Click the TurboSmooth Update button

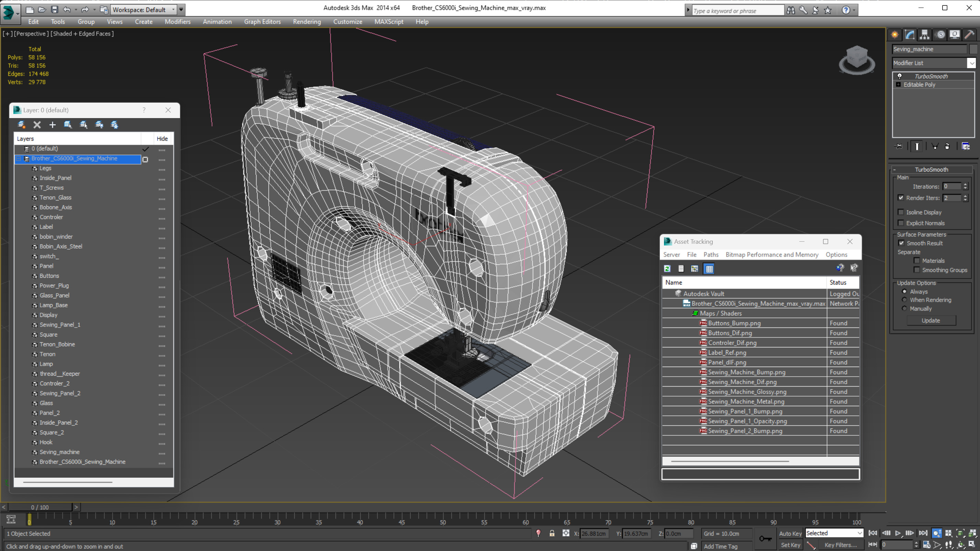point(931,320)
